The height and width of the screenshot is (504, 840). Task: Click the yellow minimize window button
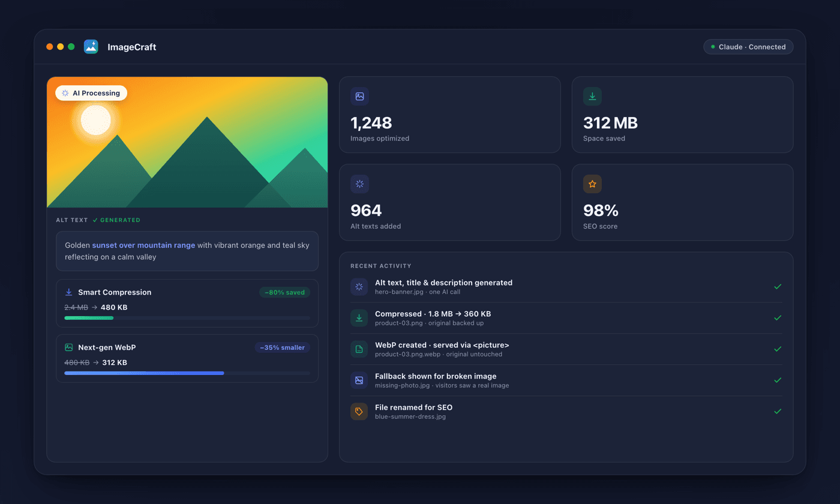tap(61, 47)
